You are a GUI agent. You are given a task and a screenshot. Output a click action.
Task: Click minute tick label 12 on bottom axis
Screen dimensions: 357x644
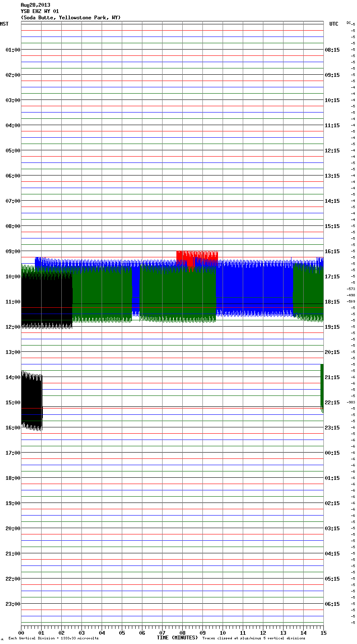coord(263,633)
